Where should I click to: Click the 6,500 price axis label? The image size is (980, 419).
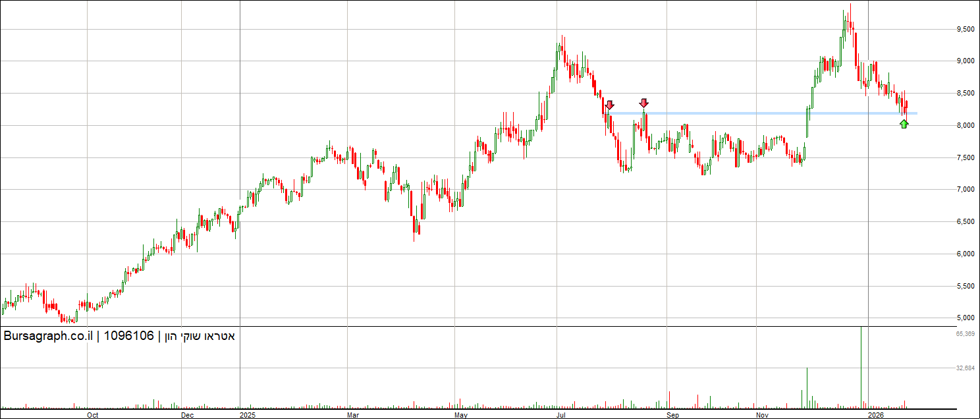(965, 222)
